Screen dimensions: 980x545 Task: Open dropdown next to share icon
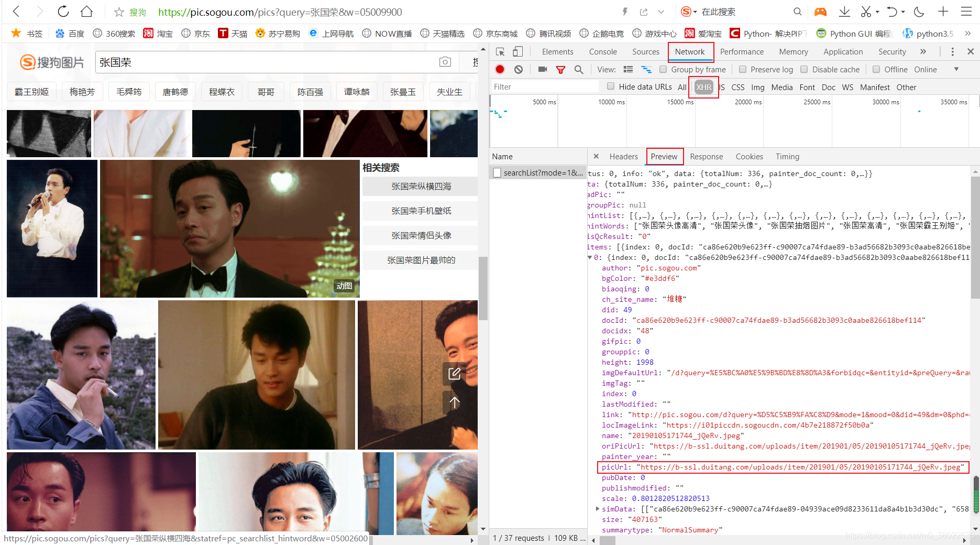click(662, 12)
